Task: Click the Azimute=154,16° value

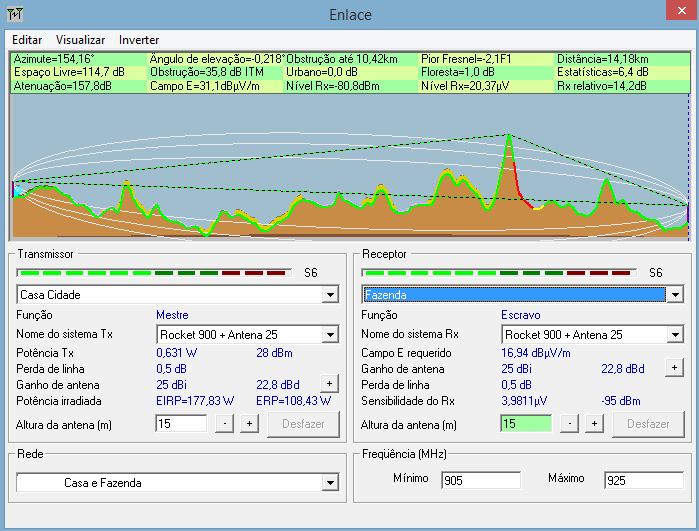Action: pyautogui.click(x=54, y=59)
